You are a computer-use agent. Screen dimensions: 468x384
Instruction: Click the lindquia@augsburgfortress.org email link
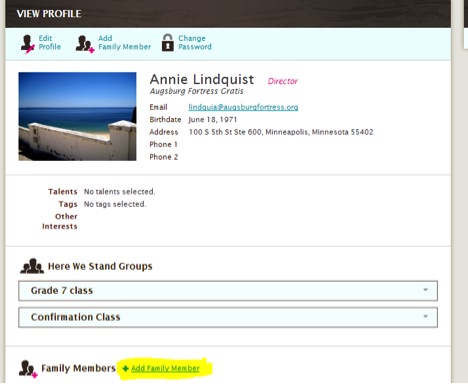coord(243,107)
